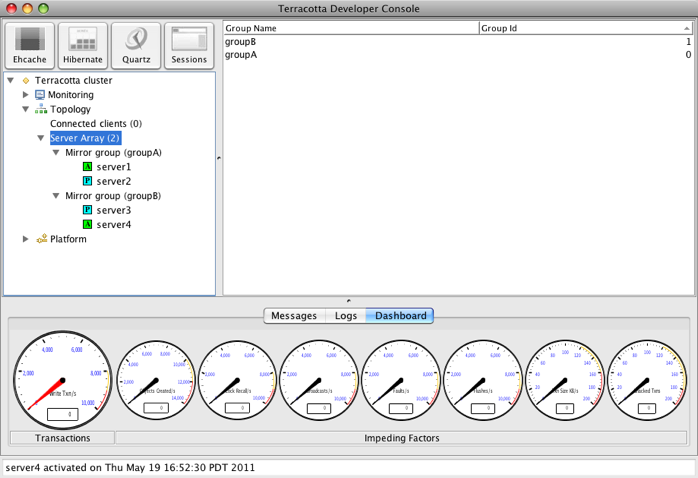Collapse Mirror group (groupA) node

click(x=56, y=153)
